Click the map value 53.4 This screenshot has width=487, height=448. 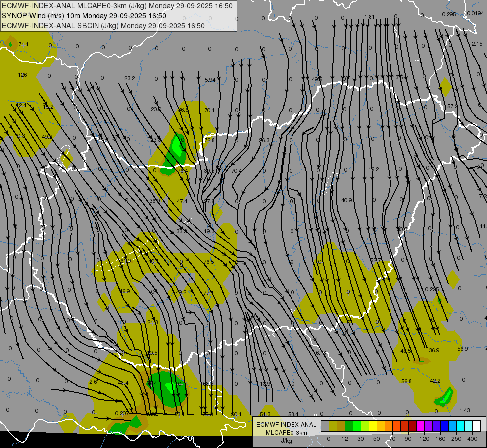(x=293, y=415)
